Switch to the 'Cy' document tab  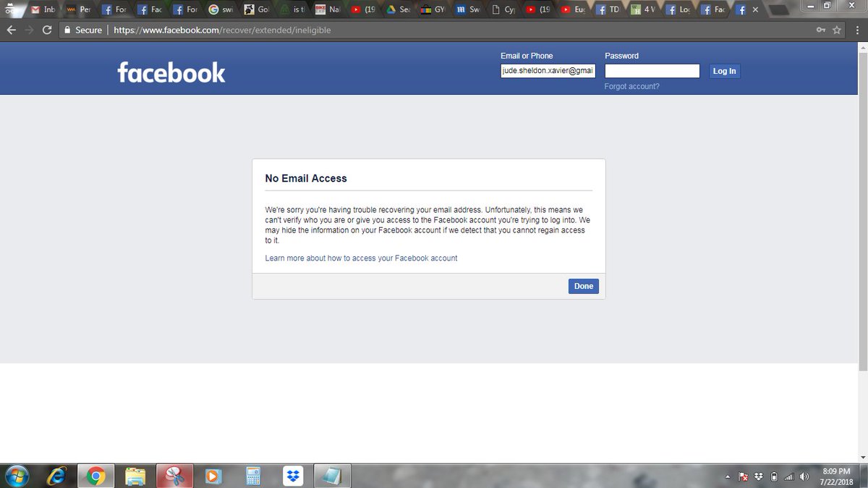point(504,10)
